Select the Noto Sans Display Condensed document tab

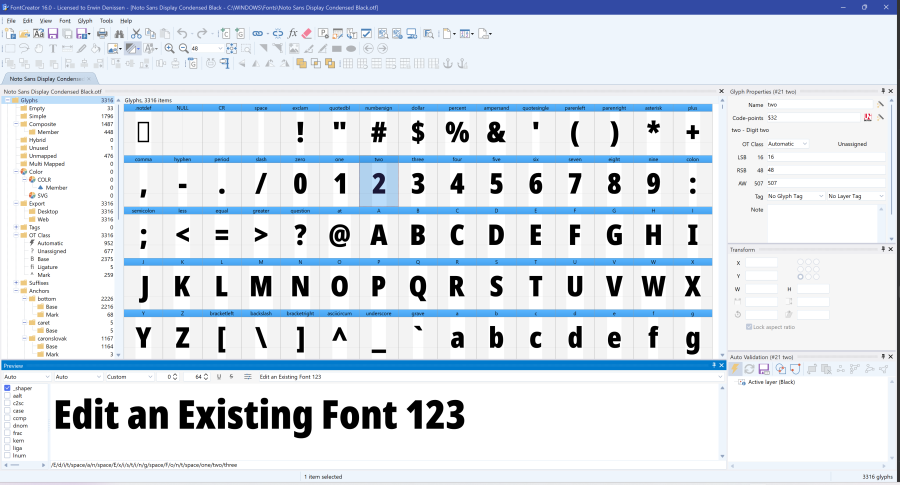coord(49,79)
